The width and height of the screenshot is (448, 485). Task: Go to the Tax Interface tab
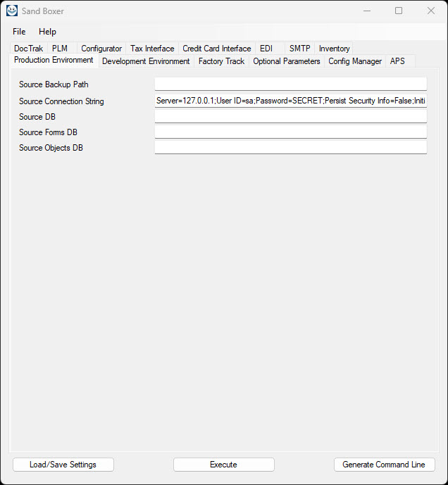click(152, 49)
